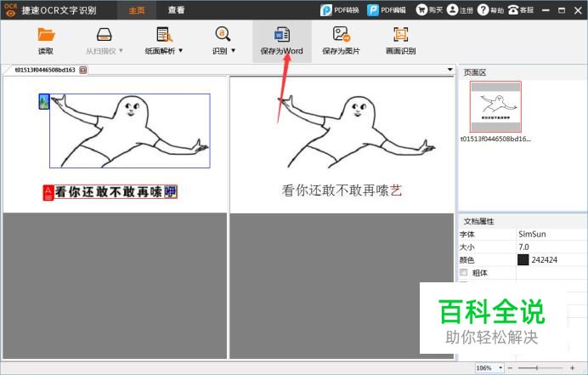Click 保存为Word to export document

tap(281, 42)
